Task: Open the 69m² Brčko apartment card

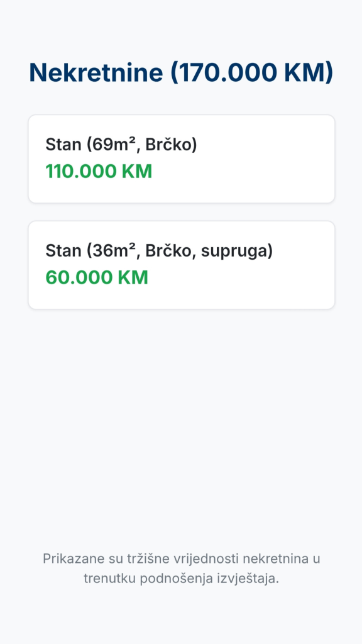Action: coord(182,159)
